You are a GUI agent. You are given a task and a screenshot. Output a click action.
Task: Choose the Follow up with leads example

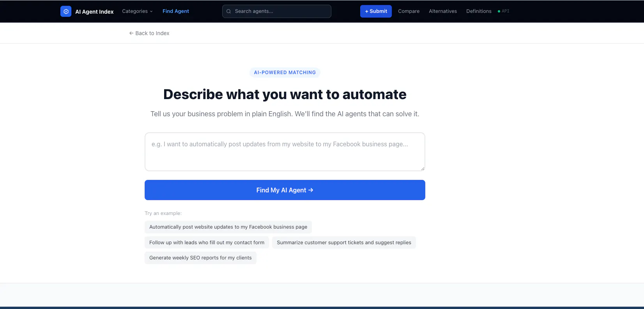coord(207,243)
